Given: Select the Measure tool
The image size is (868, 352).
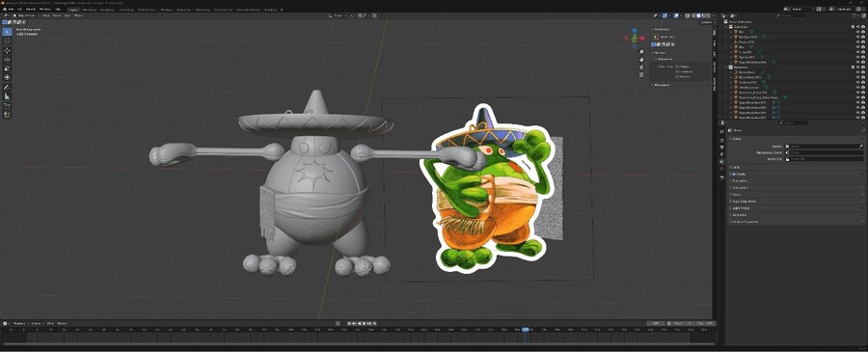Looking at the screenshot, I should point(7,95).
